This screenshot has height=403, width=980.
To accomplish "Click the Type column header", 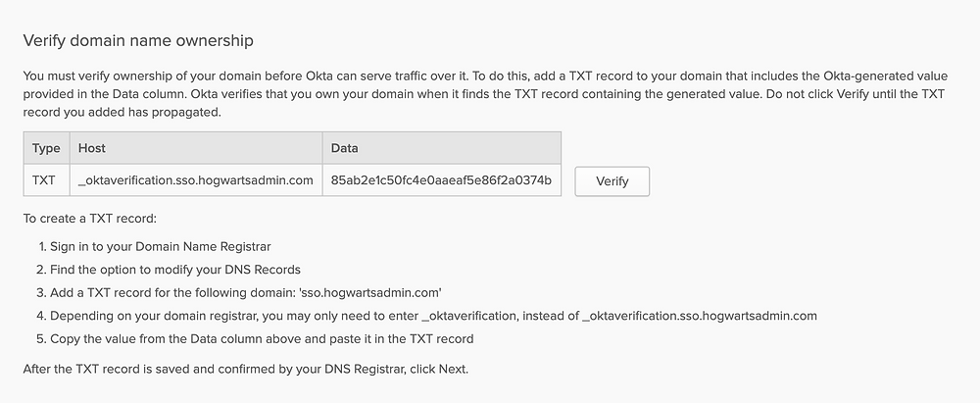I will (46, 148).
